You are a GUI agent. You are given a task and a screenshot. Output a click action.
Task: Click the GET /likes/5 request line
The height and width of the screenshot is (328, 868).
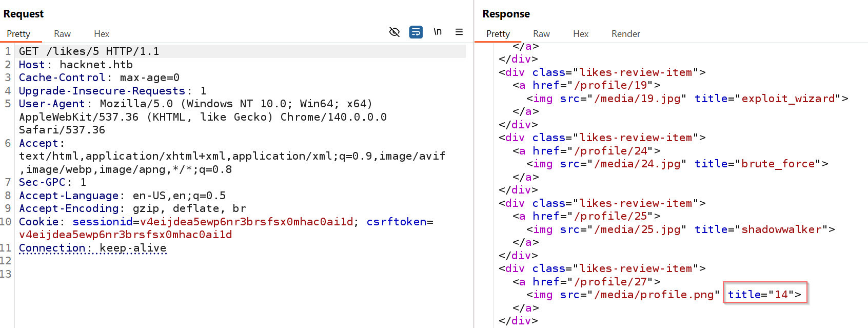tap(89, 51)
